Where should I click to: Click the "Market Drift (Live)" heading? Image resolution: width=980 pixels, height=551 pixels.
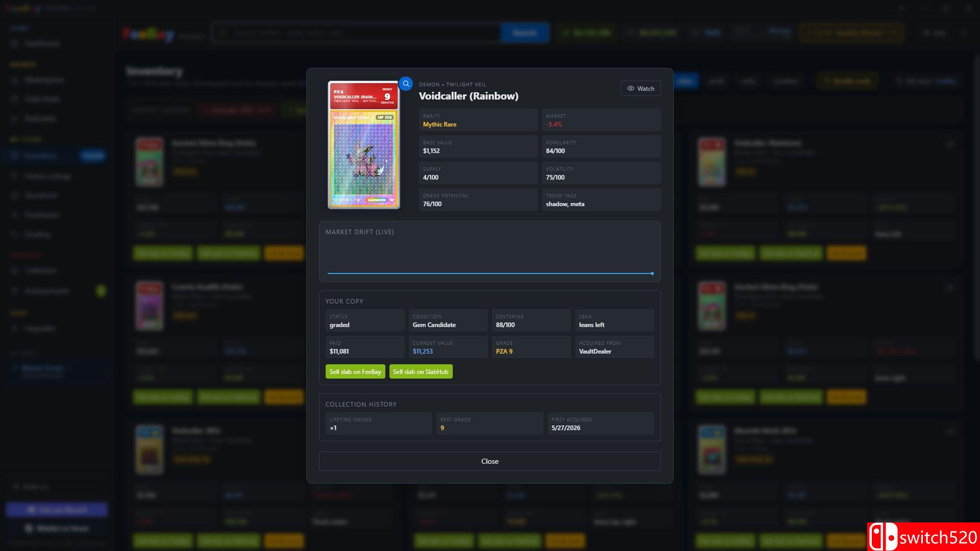360,232
